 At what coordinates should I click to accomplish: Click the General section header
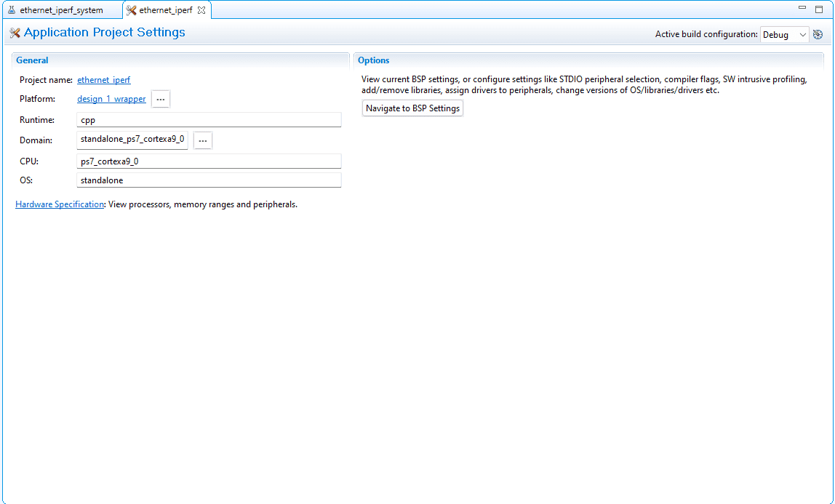[x=32, y=60]
